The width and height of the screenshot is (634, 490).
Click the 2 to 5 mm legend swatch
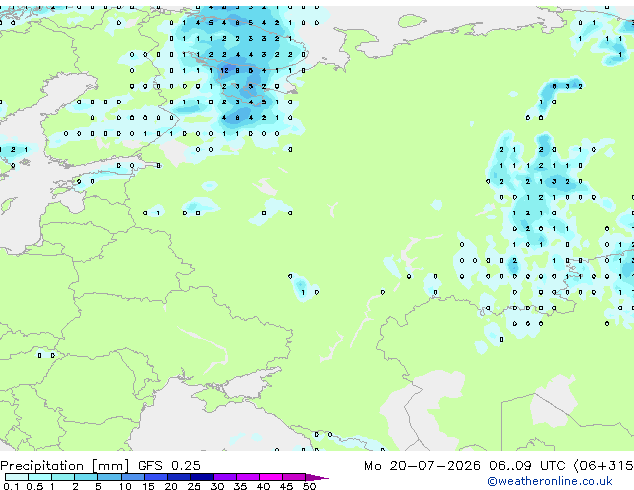(86, 477)
